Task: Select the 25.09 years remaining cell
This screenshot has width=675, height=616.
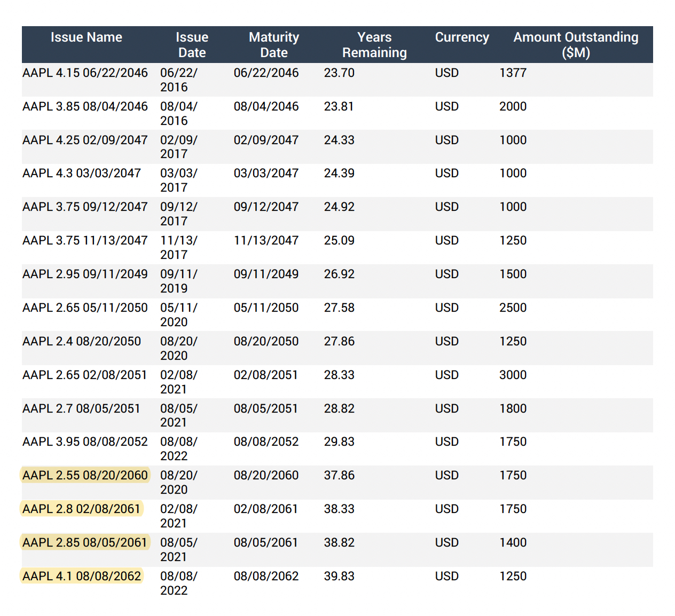Action: (339, 240)
